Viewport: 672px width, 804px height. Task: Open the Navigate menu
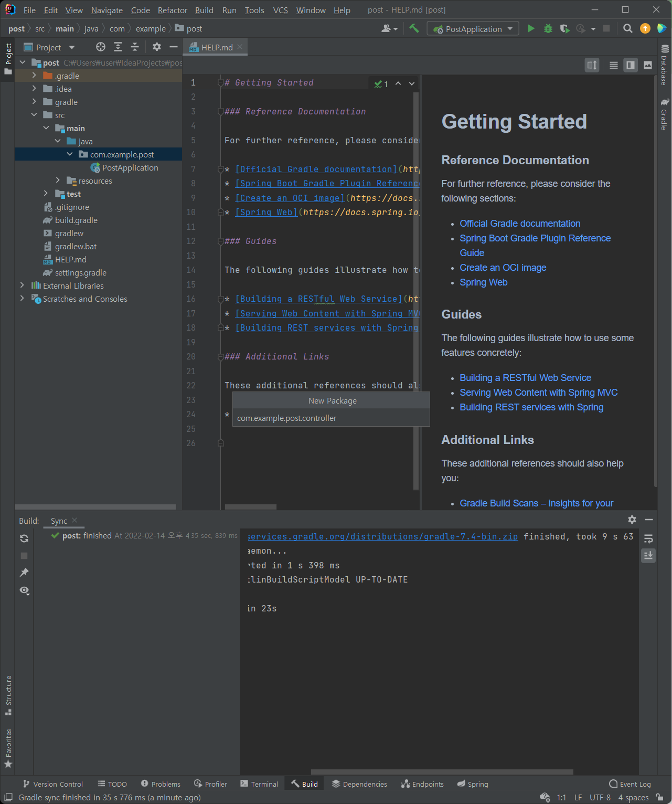[x=106, y=10]
